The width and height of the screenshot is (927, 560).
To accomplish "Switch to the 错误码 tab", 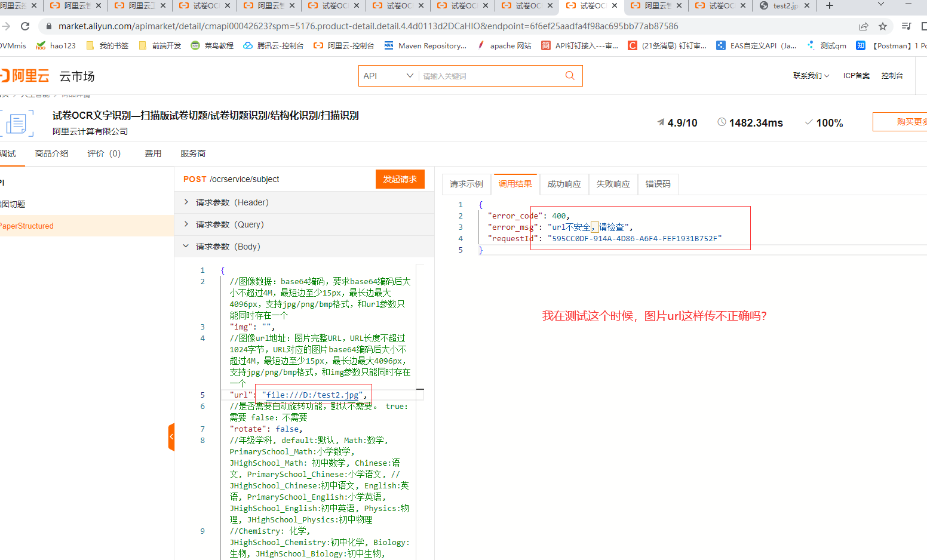I will click(x=658, y=184).
